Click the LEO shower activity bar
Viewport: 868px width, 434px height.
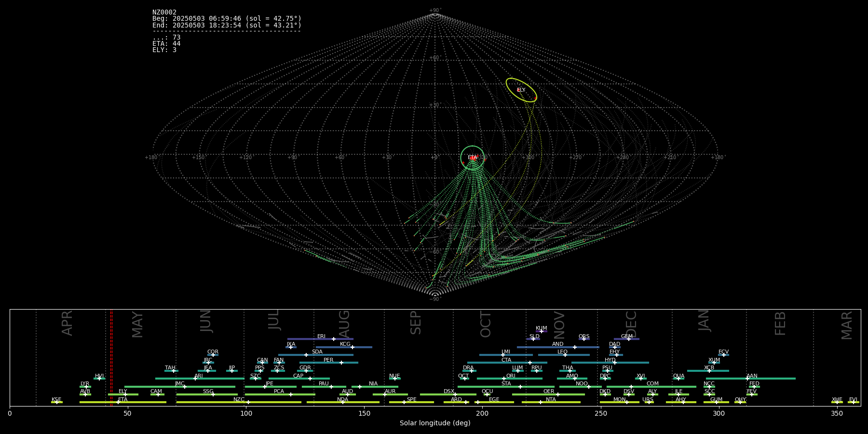564,355
